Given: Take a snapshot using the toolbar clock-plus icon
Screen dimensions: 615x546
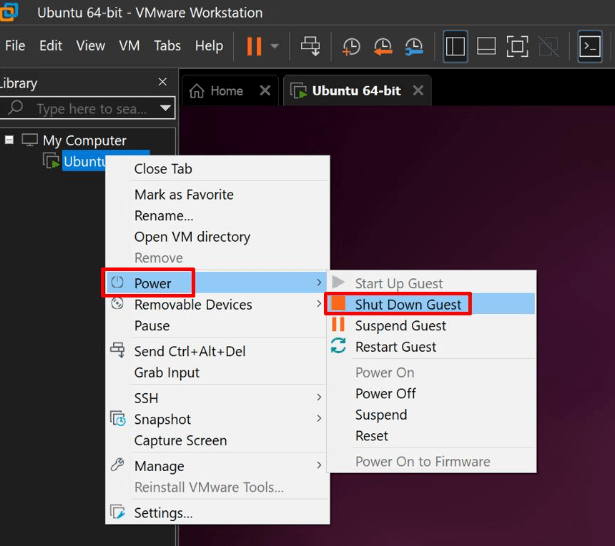Looking at the screenshot, I should 351,47.
